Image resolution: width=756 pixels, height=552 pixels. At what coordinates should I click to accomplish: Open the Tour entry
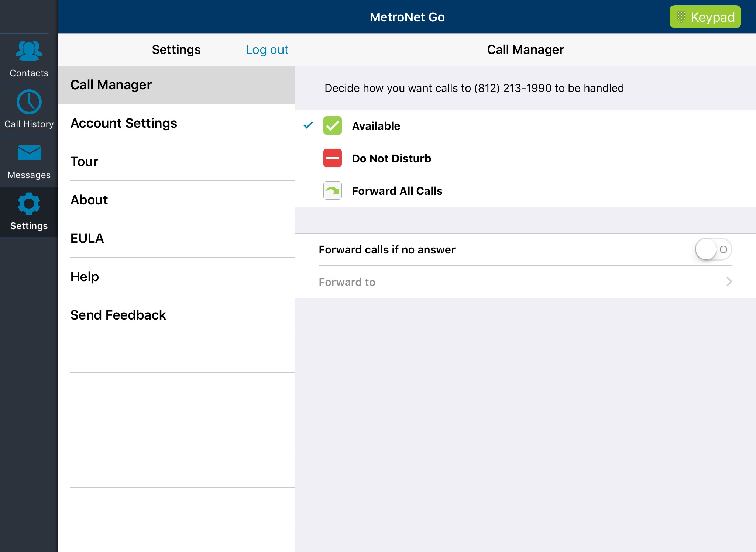coord(176,162)
